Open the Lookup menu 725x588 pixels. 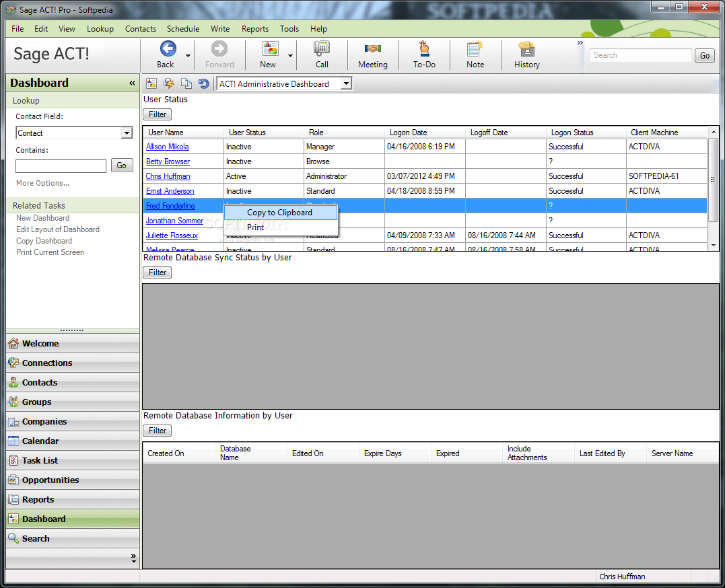pyautogui.click(x=100, y=29)
